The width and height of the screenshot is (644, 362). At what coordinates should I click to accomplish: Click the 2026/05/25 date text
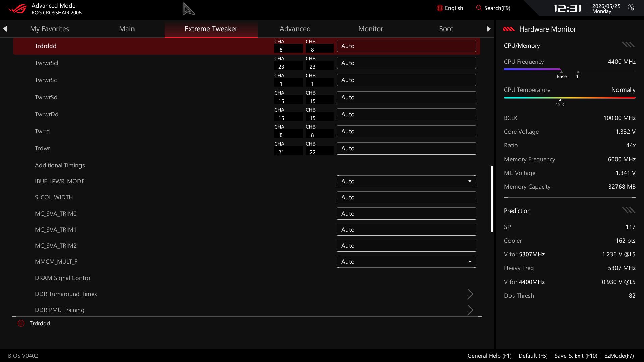(x=606, y=6)
